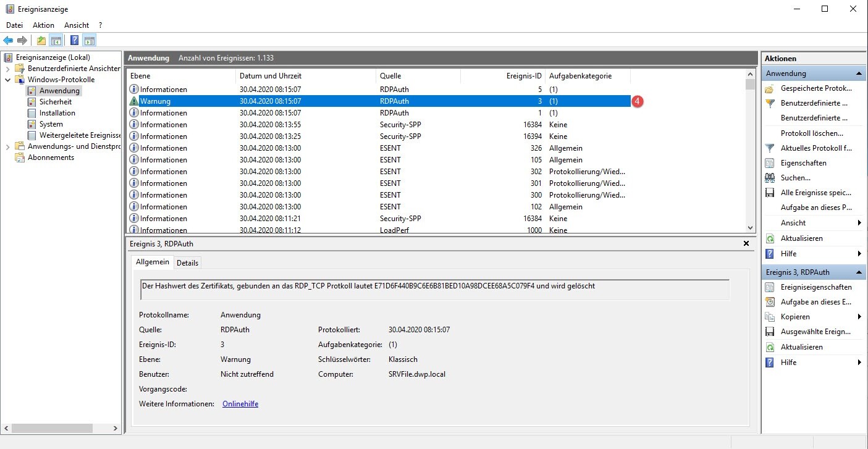Collapse the Windows-Protokolle tree node

(x=8, y=80)
